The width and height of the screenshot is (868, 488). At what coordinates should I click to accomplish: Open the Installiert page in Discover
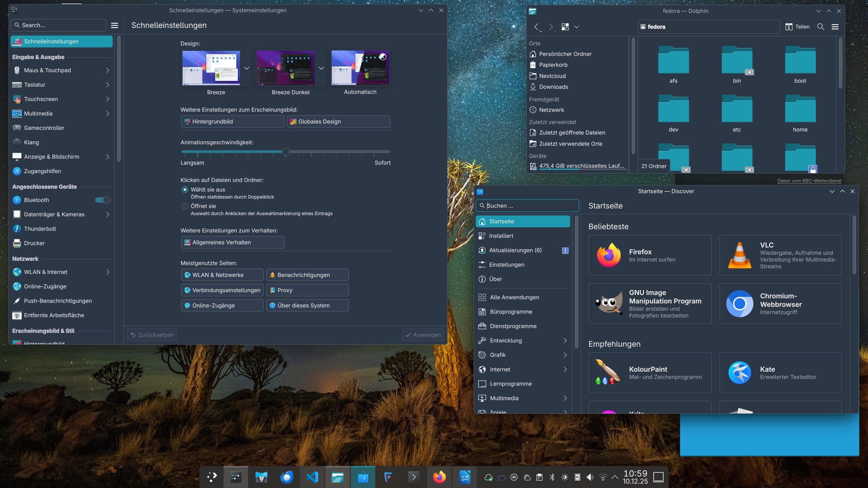(501, 236)
